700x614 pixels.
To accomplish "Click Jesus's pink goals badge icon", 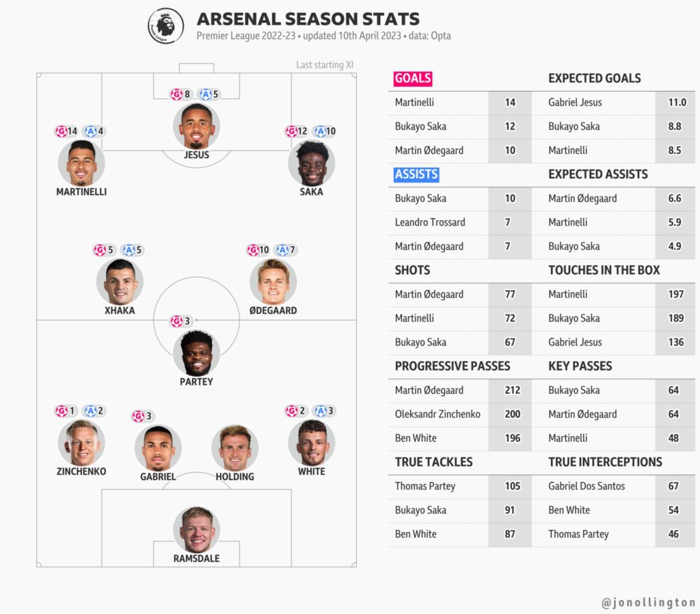I will pos(176,94).
